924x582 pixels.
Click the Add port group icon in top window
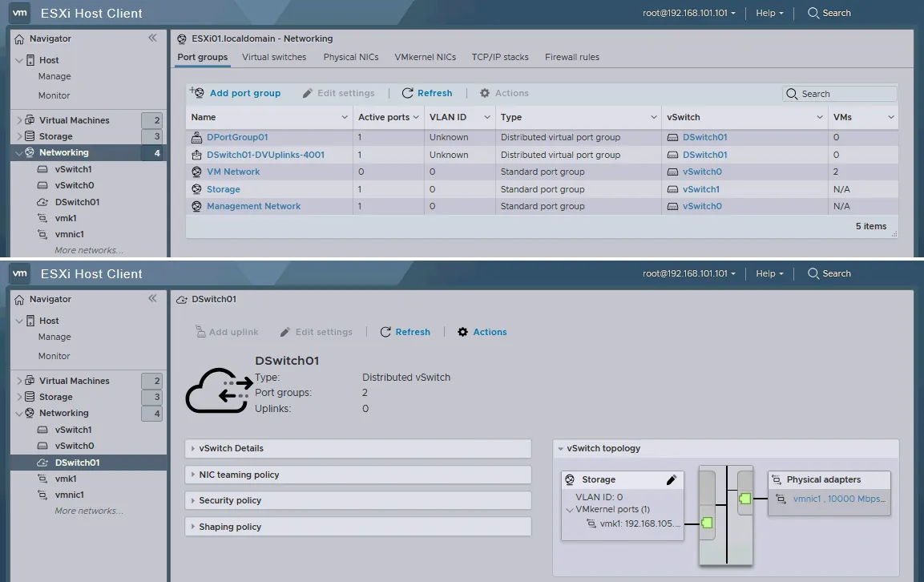coord(197,92)
